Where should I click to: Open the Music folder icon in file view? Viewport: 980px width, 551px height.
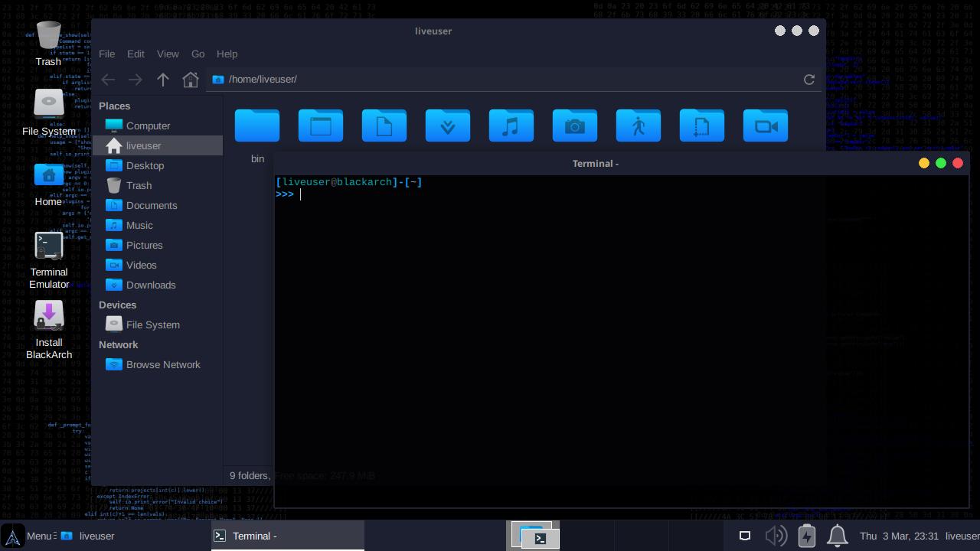click(511, 126)
